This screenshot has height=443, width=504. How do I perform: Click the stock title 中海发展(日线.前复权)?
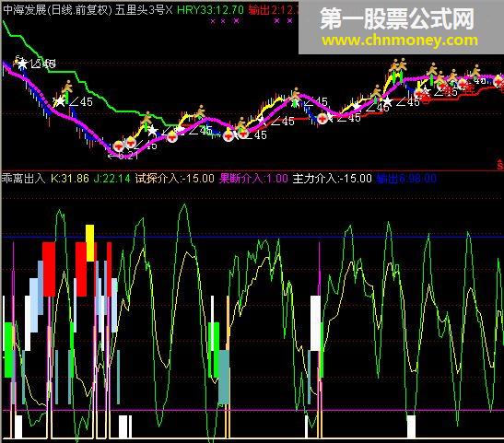[x=57, y=10]
